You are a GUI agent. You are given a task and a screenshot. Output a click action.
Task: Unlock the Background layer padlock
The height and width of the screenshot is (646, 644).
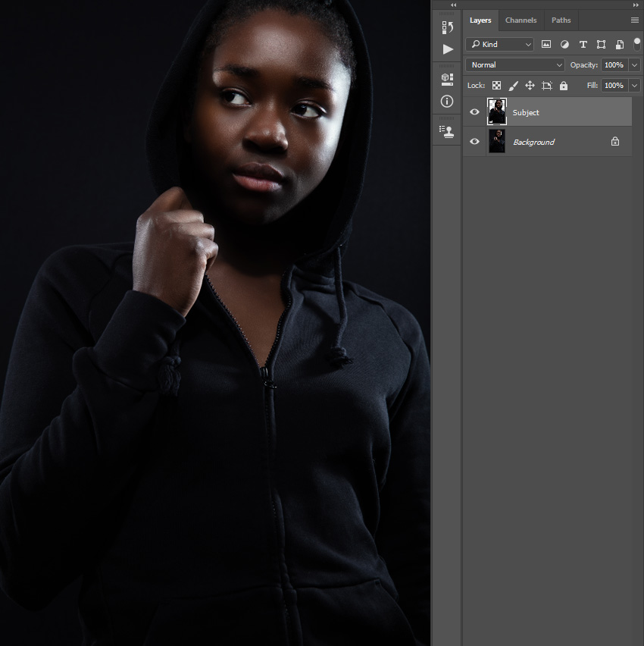coord(615,141)
